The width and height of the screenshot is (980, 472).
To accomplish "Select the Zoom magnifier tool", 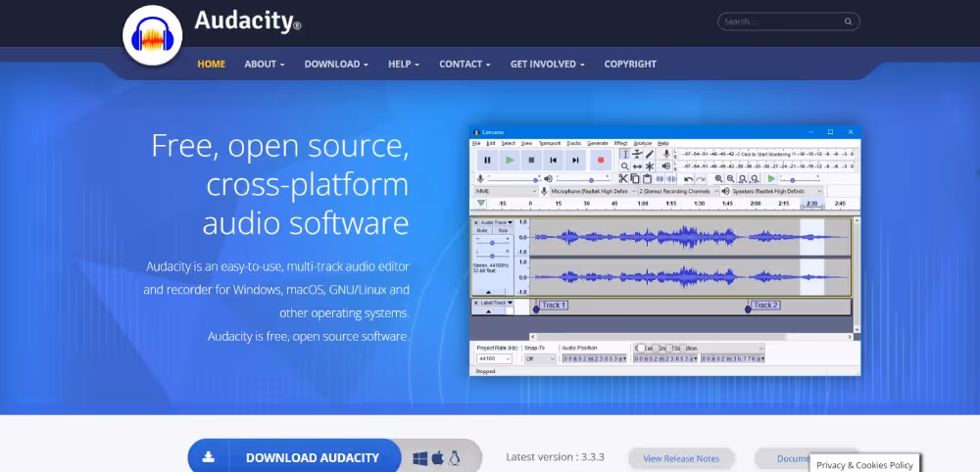I will pos(624,166).
